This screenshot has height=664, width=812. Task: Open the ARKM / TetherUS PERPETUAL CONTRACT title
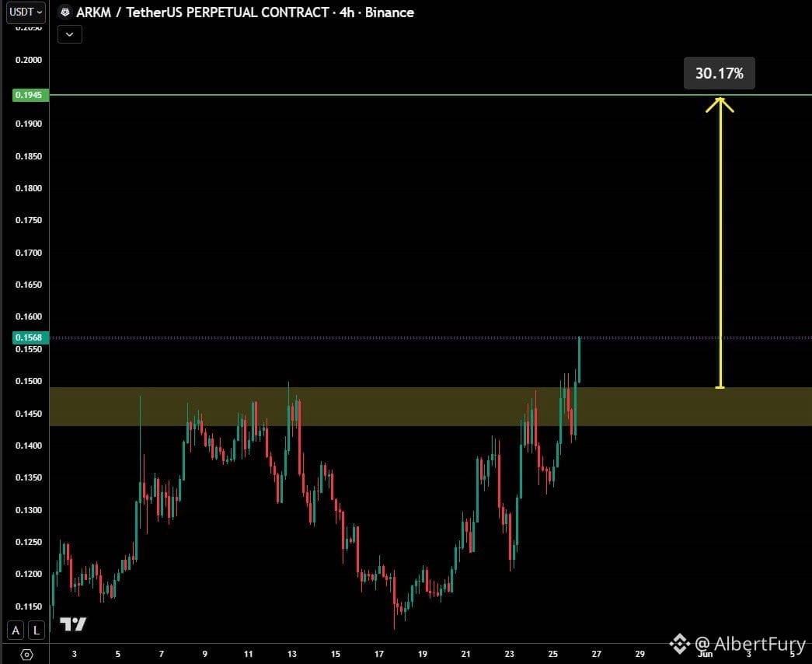pos(203,12)
